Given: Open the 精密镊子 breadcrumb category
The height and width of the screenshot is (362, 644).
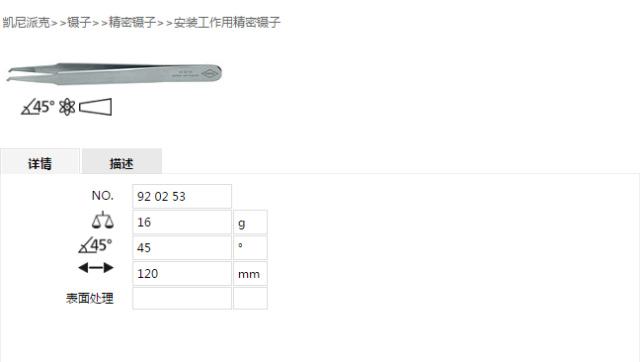Looking at the screenshot, I should tap(132, 22).
